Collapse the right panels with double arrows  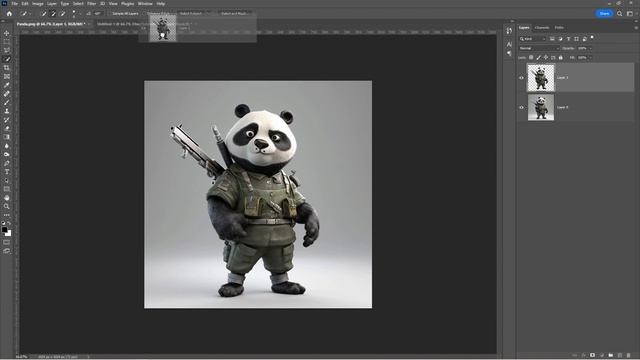pos(636,21)
